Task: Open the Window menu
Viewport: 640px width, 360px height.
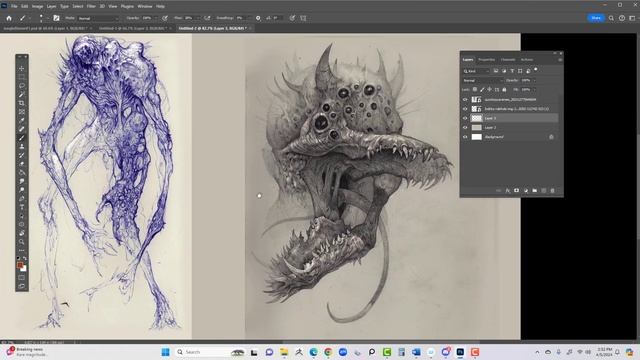Action: (x=144, y=7)
